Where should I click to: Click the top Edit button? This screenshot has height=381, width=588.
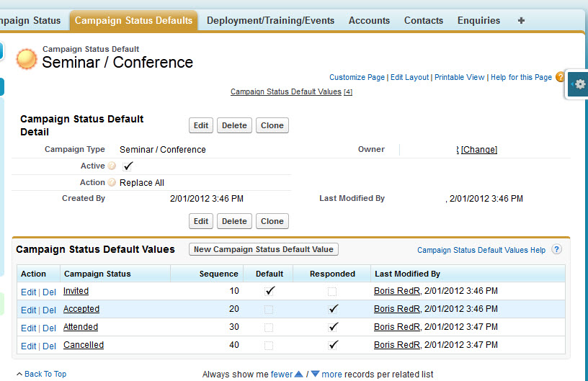point(201,125)
